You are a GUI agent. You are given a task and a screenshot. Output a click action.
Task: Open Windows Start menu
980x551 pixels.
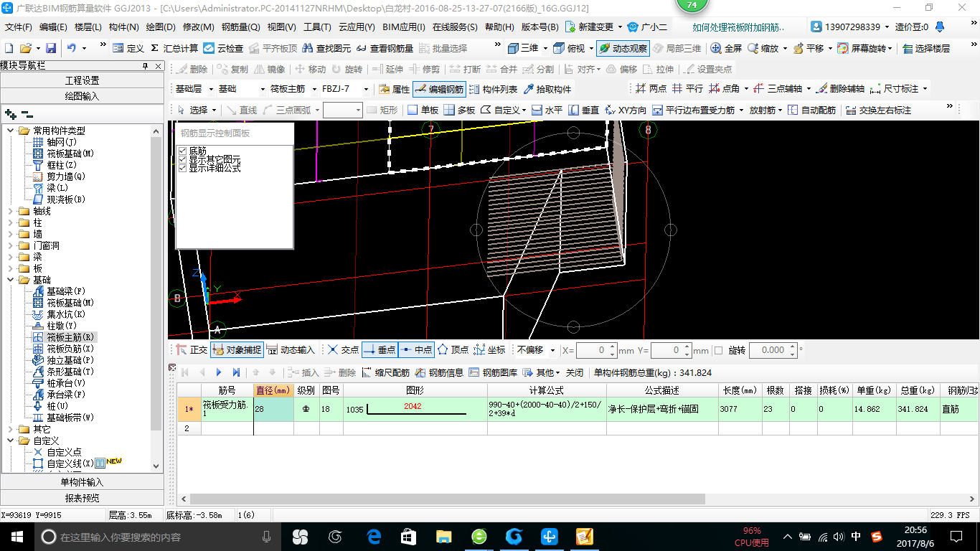tap(17, 536)
